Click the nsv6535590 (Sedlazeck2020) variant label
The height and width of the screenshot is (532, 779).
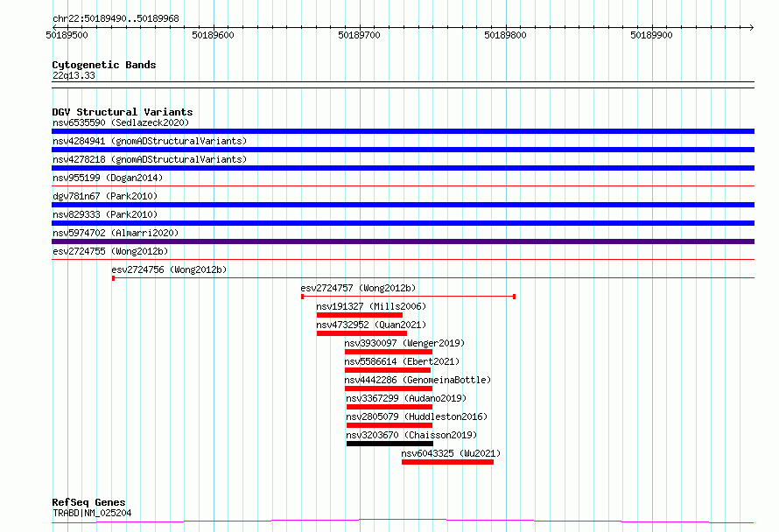(121, 122)
